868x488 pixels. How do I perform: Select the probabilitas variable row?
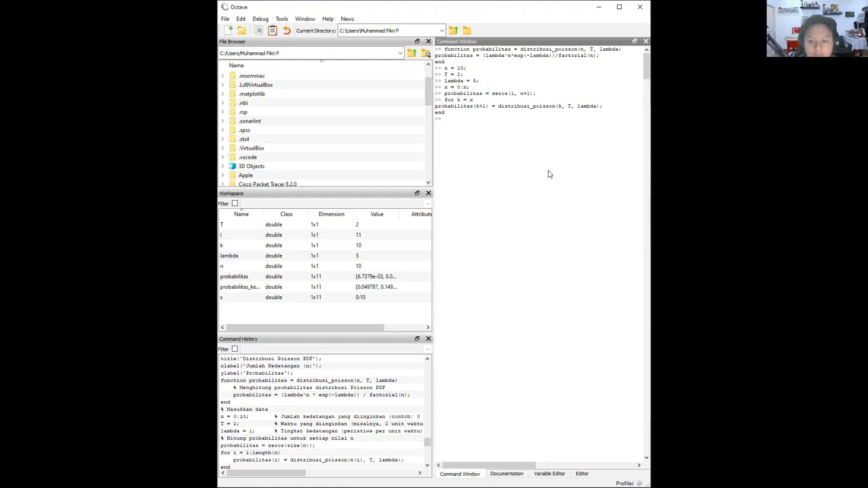coord(325,277)
